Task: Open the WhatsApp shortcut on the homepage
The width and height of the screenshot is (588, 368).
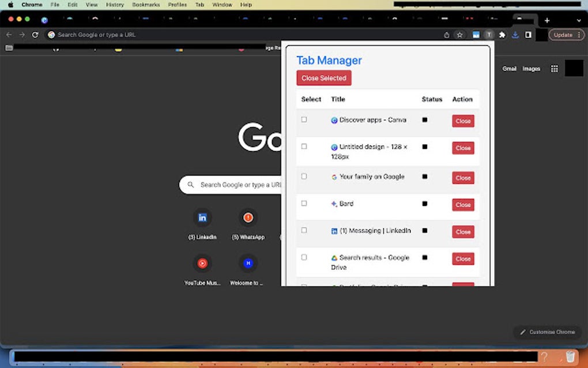Action: click(x=248, y=217)
